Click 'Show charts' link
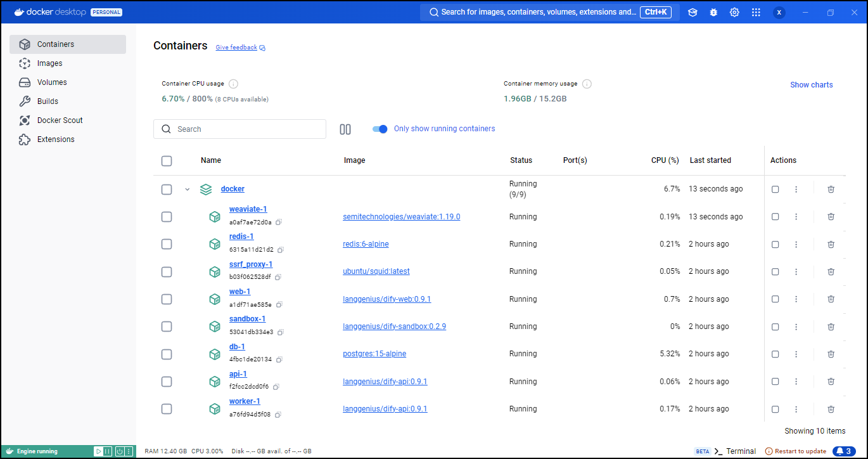This screenshot has width=868, height=459. pyautogui.click(x=812, y=85)
